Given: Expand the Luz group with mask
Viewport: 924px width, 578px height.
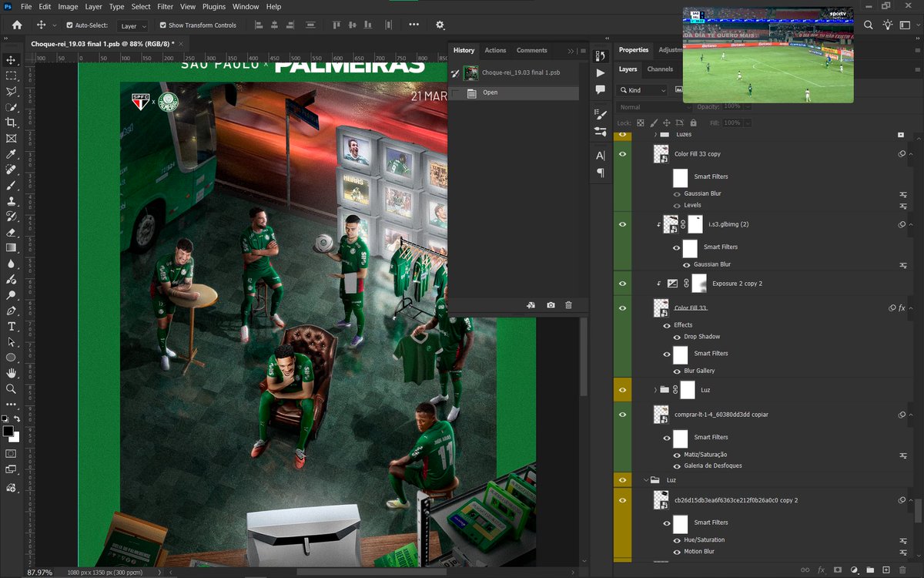Looking at the screenshot, I should coord(655,390).
